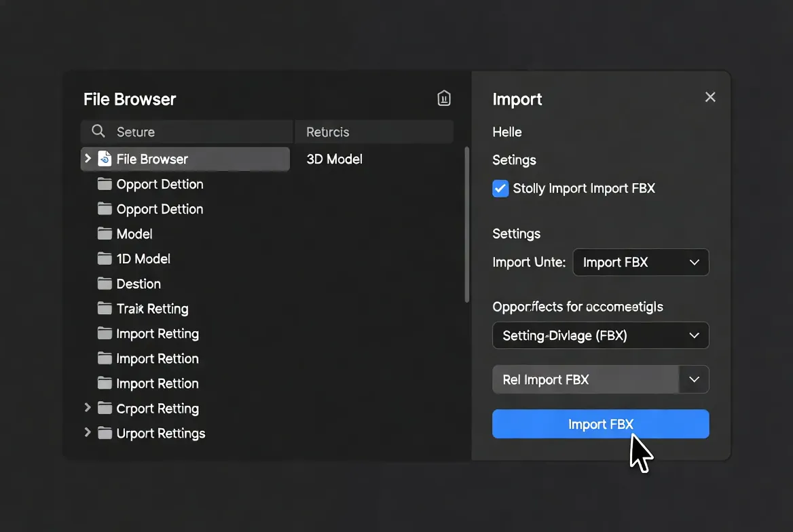The width and height of the screenshot is (793, 532).
Task: Expand the Urport Rettings folder
Action: (88, 432)
